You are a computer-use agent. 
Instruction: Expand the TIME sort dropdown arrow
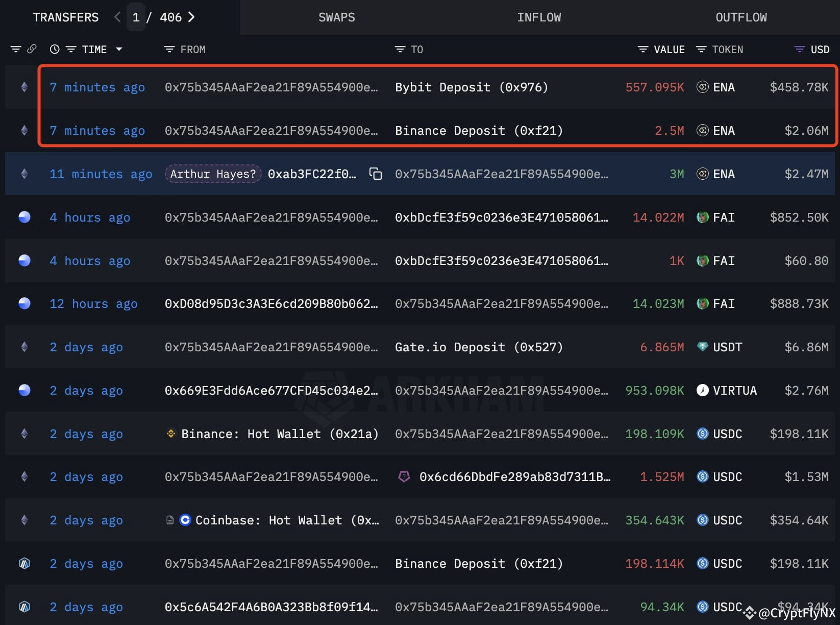tap(119, 50)
